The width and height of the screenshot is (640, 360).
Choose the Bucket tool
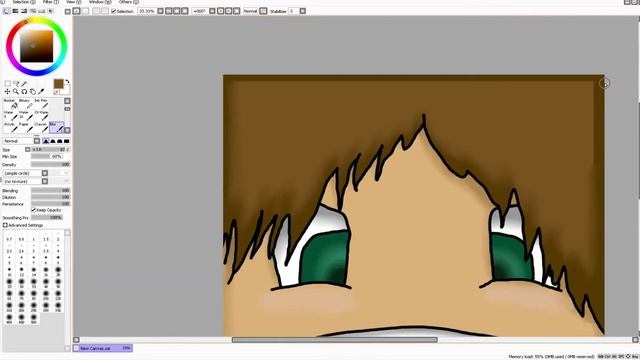11,104
